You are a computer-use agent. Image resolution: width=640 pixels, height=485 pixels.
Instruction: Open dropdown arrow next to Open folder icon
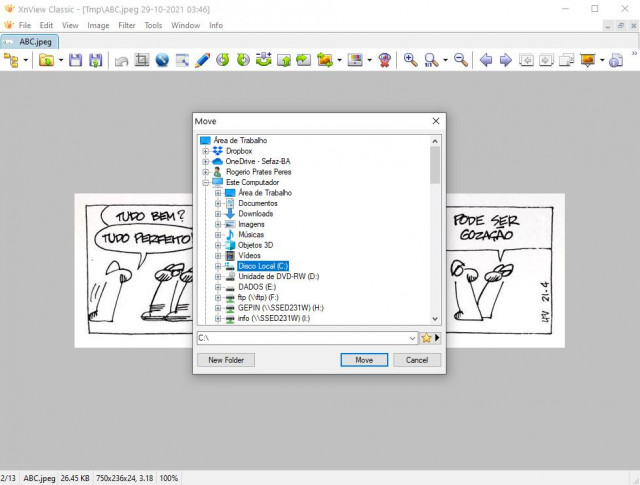(x=61, y=60)
